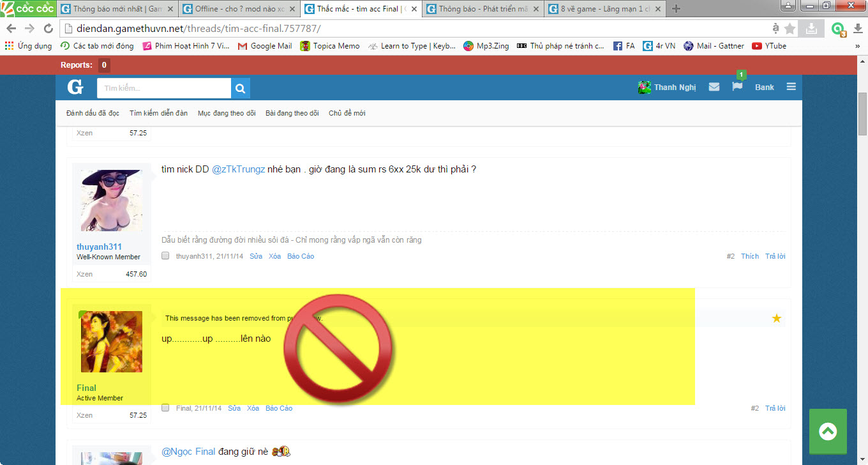The image size is (868, 465).
Task: Click the gold star on removed message
Action: [x=777, y=318]
